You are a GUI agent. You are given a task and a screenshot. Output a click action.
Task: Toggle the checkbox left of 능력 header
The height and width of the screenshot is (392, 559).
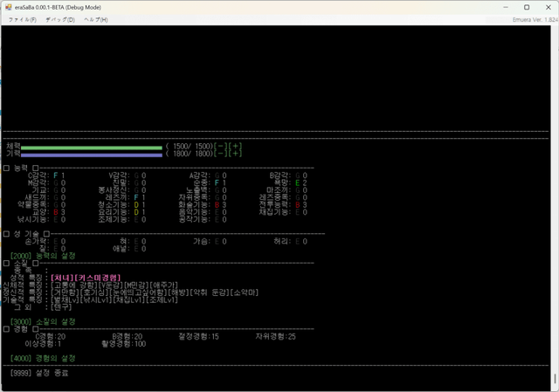click(6, 167)
